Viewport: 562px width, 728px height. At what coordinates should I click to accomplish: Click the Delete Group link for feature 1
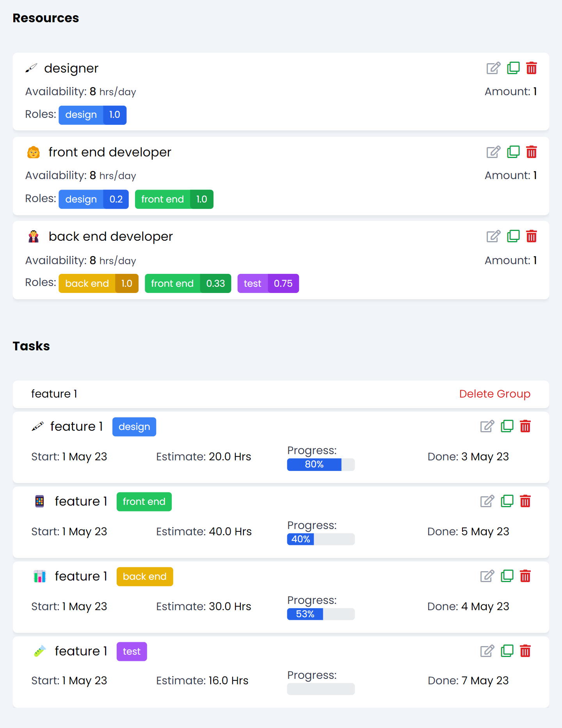pos(494,394)
